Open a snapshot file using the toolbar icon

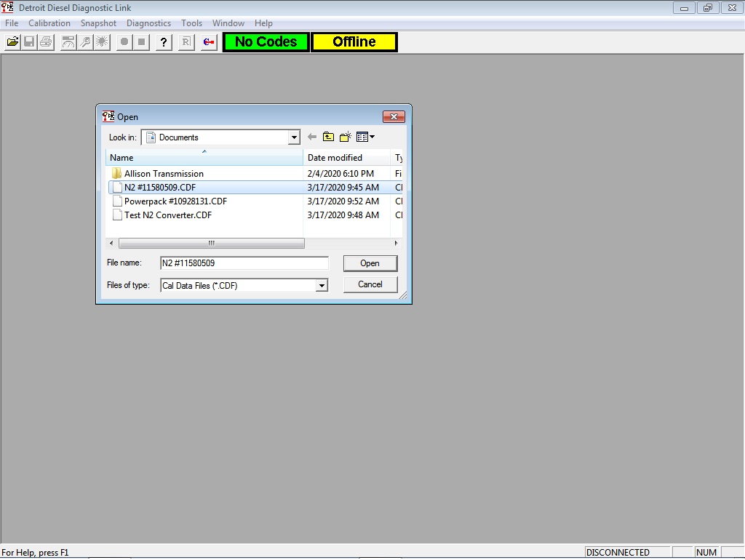[x=12, y=41]
